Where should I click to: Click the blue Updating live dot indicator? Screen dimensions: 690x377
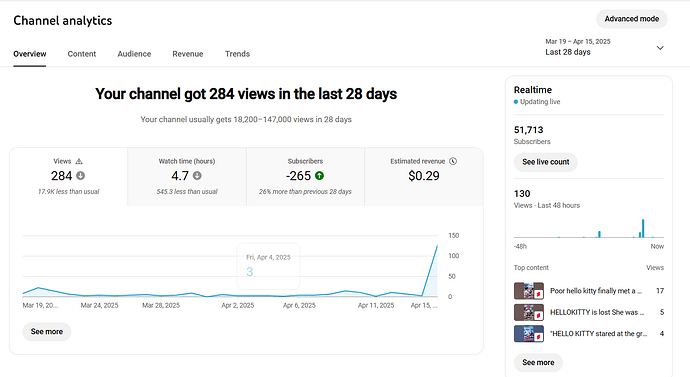[516, 102]
